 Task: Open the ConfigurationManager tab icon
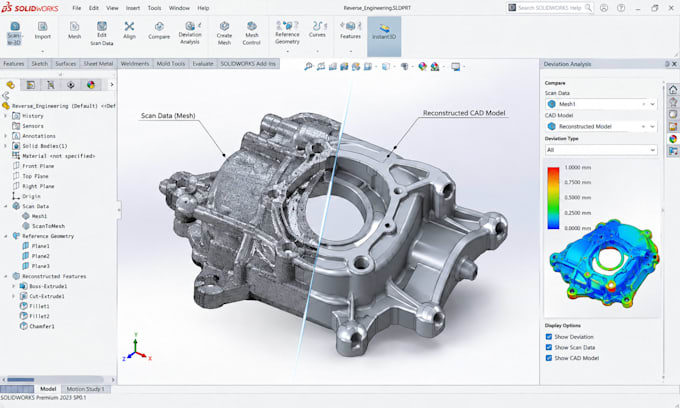point(50,85)
